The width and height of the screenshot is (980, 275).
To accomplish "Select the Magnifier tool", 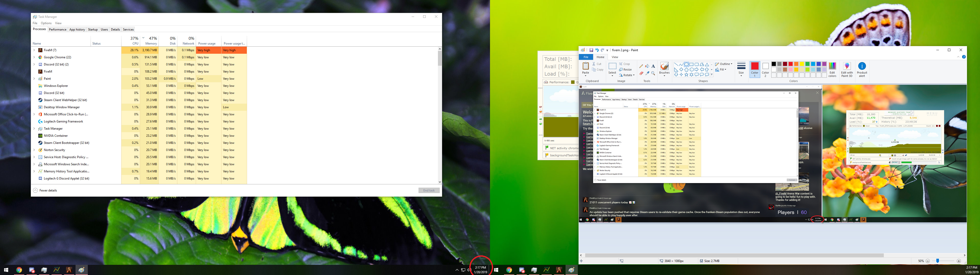I will (x=653, y=73).
